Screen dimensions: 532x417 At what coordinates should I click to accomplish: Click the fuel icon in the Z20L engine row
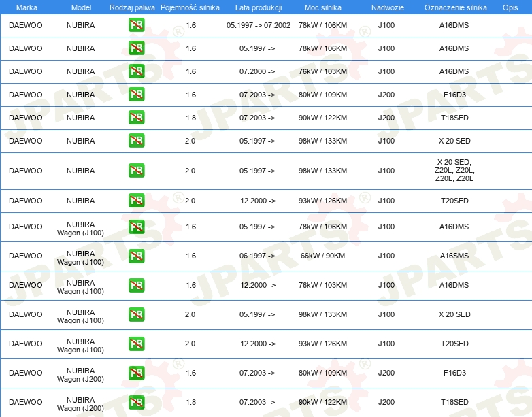pos(136,170)
